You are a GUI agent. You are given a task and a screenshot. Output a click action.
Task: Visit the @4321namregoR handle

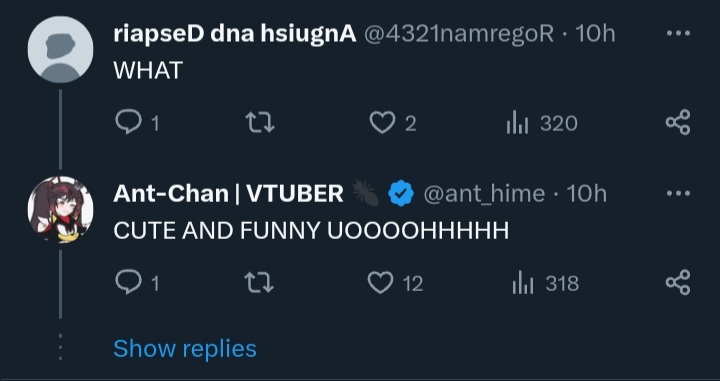click(x=459, y=34)
